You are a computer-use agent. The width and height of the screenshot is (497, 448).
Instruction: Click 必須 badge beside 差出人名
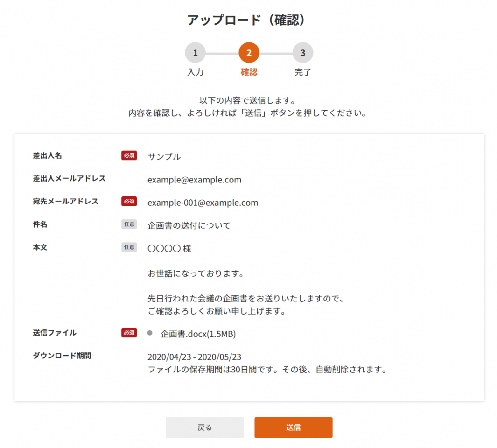(x=129, y=156)
